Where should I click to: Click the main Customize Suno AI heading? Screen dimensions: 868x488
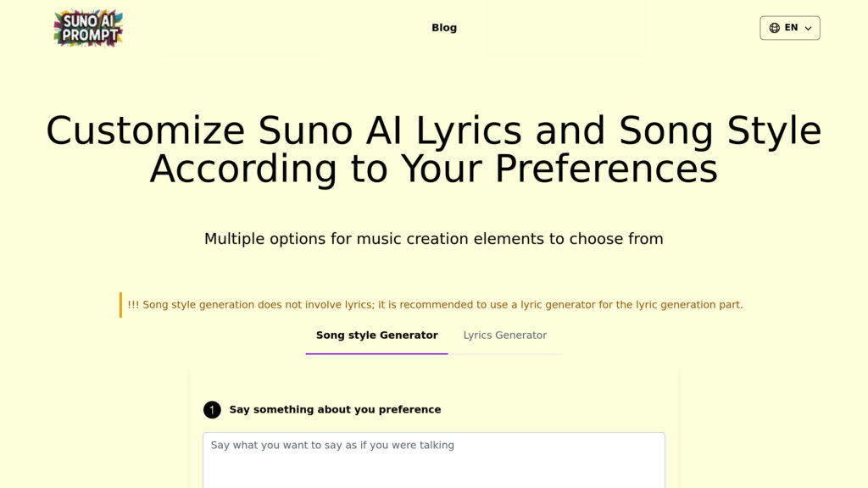click(434, 149)
